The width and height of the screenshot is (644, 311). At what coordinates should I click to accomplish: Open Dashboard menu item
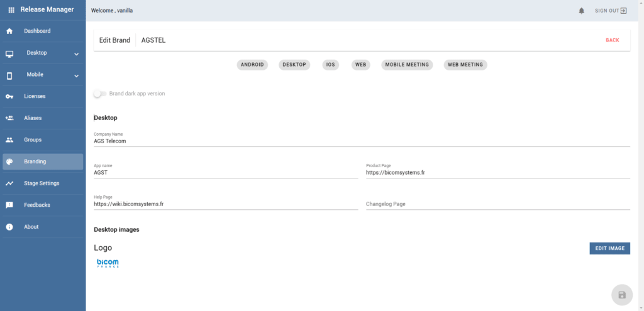point(43,31)
